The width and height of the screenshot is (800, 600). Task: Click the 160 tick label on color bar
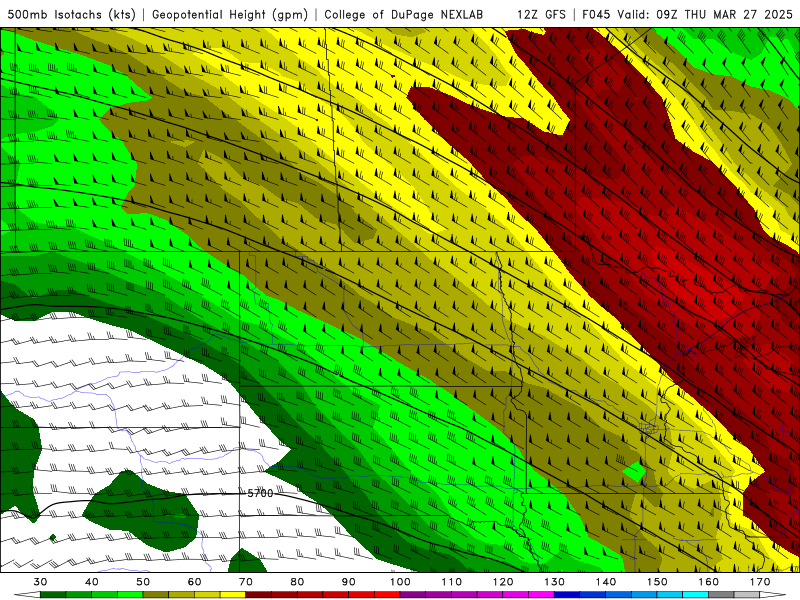pos(708,582)
